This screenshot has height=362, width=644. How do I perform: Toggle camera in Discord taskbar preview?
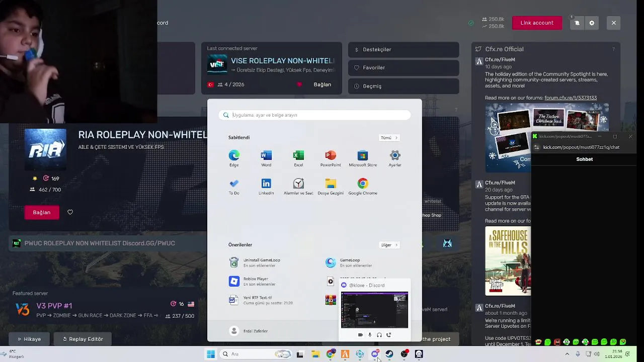[x=360, y=335]
